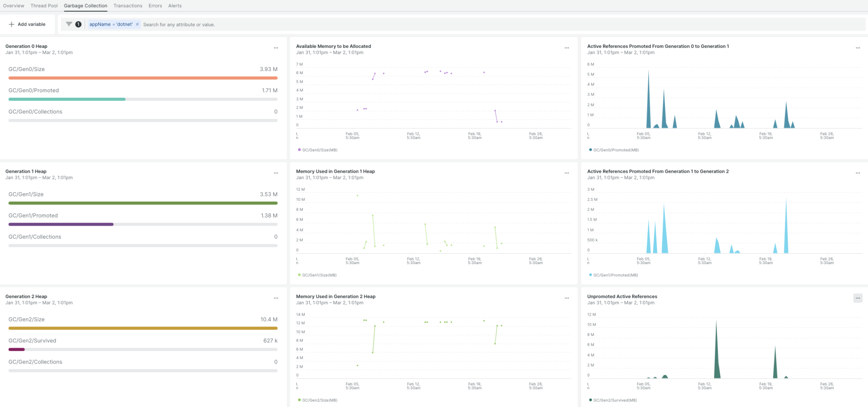Select the appName = 'dotnet' filter chip
This screenshot has height=407, width=868.
[x=112, y=24]
